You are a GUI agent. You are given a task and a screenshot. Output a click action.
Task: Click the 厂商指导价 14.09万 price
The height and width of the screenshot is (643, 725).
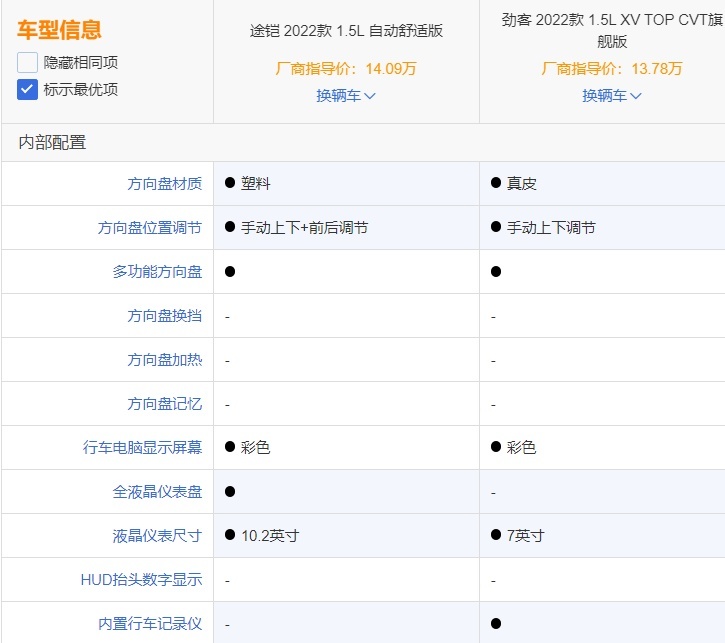point(346,69)
